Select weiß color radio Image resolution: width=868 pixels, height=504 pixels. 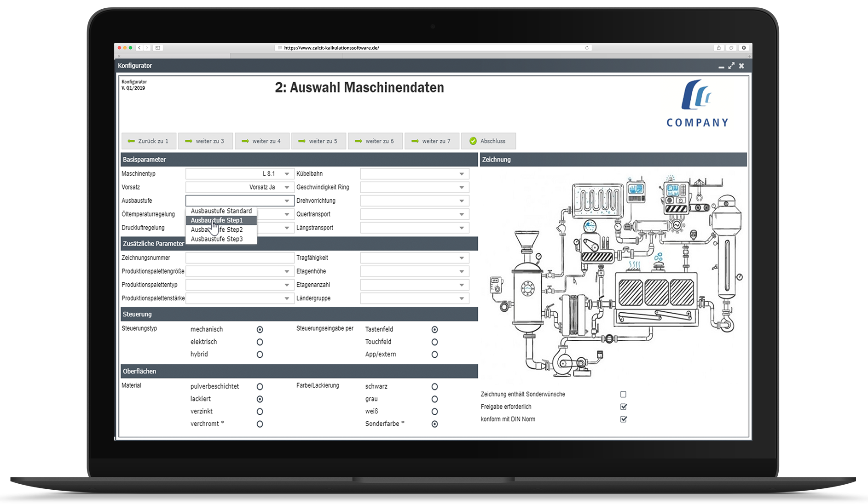click(434, 412)
